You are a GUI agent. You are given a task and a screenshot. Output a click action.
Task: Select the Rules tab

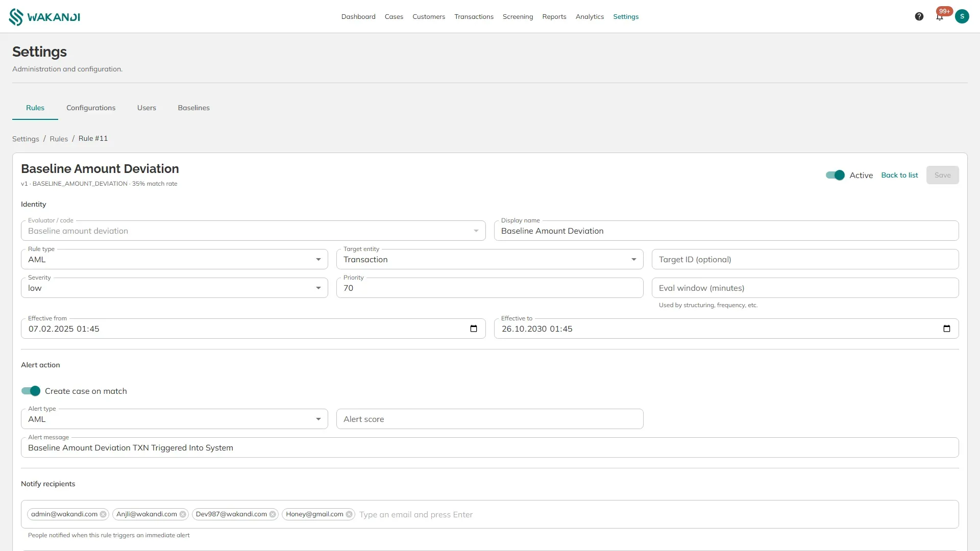[x=35, y=108]
